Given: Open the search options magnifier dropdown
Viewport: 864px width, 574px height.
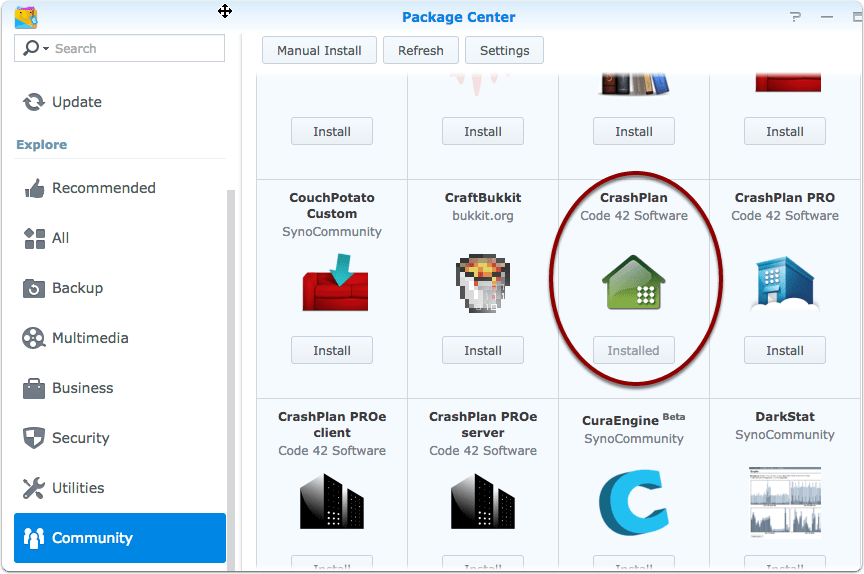Looking at the screenshot, I should pyautogui.click(x=35, y=48).
